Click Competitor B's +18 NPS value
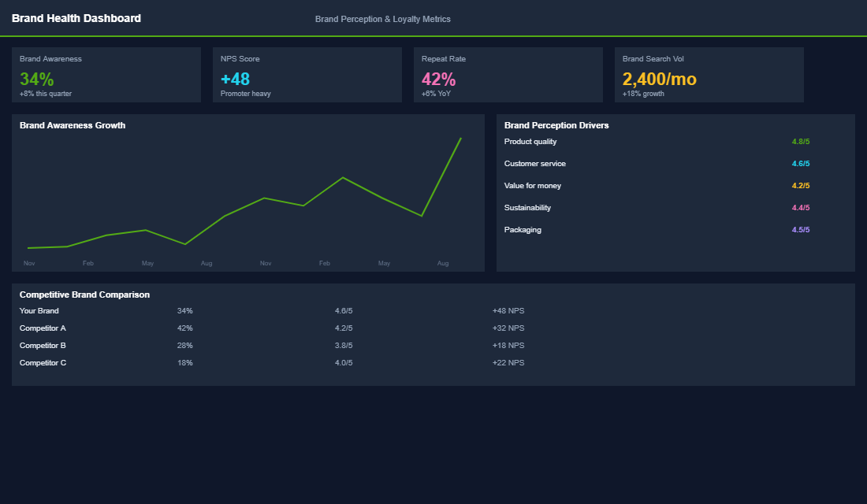The width and height of the screenshot is (867, 504). (508, 345)
